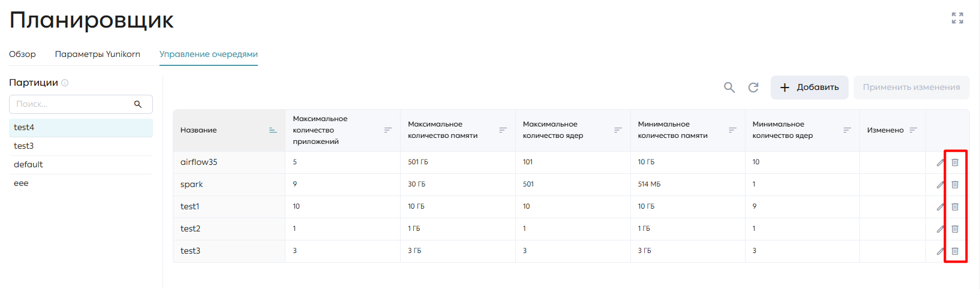This screenshot has height=289, width=980.
Task: Edit the test1 queue
Action: [940, 207]
